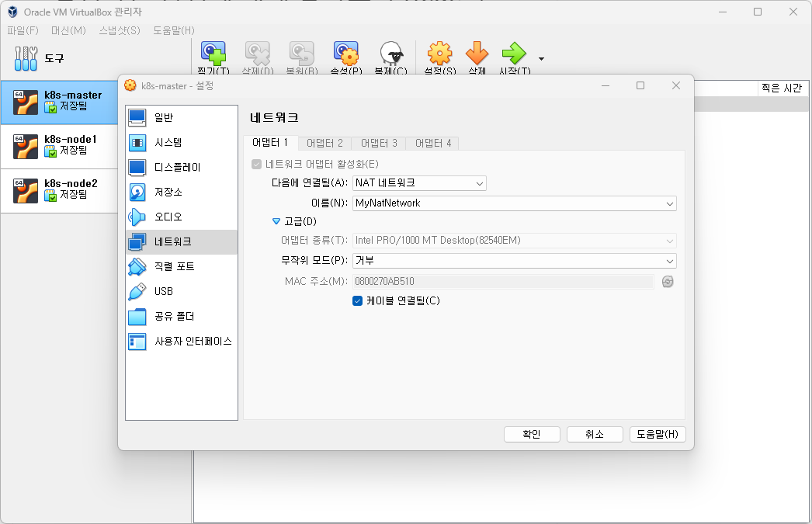Click the Cancel (취소) button

[595, 435]
